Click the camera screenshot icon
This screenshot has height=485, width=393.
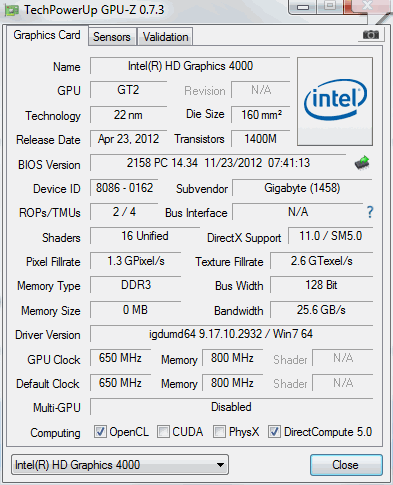point(371,34)
